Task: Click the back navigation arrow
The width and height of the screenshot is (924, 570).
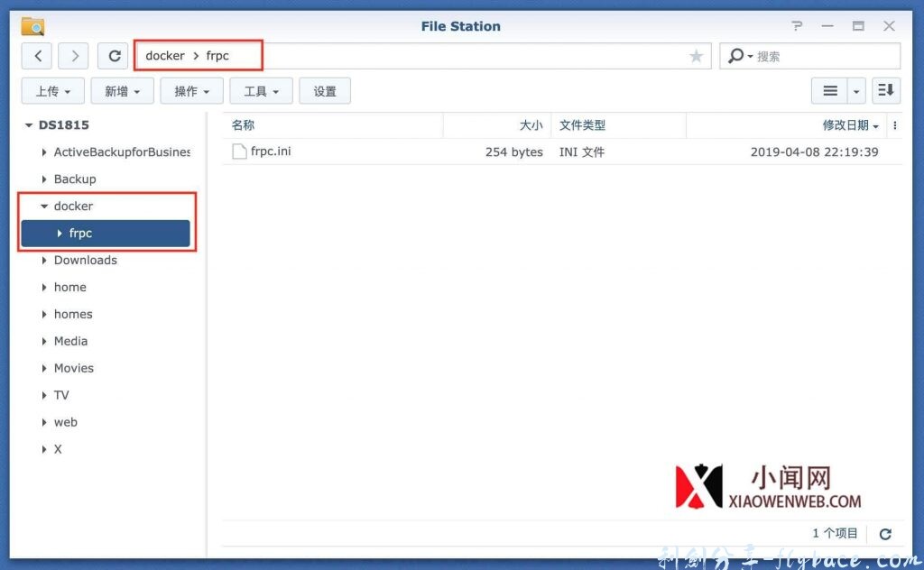Action: click(37, 55)
